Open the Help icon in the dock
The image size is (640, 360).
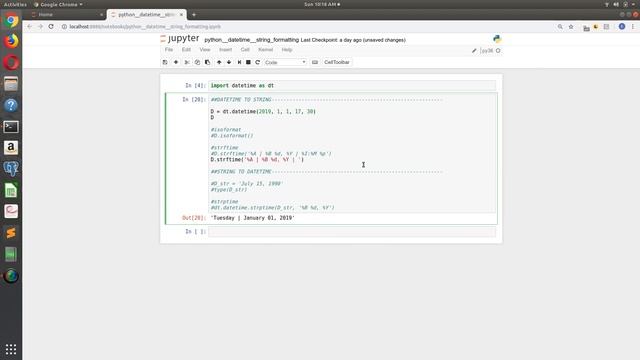(x=11, y=105)
